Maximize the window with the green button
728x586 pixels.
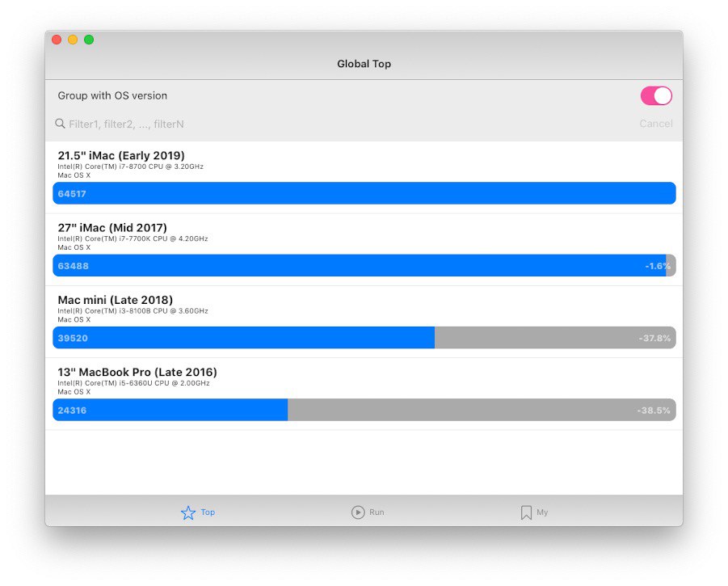tap(89, 40)
